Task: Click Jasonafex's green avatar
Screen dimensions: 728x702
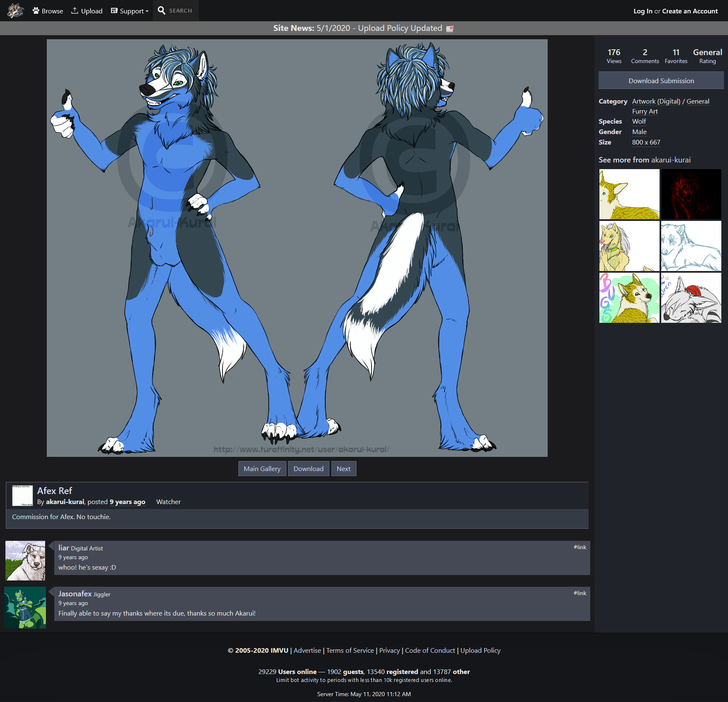Action: pos(25,608)
